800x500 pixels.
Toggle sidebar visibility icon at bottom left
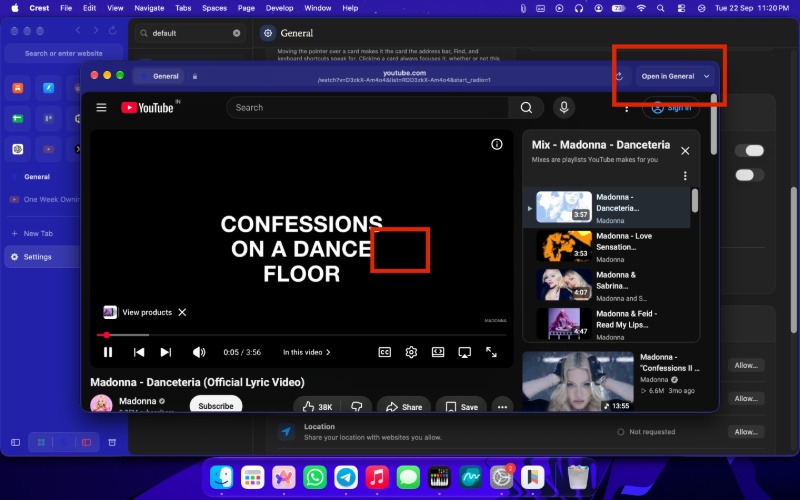click(x=16, y=442)
